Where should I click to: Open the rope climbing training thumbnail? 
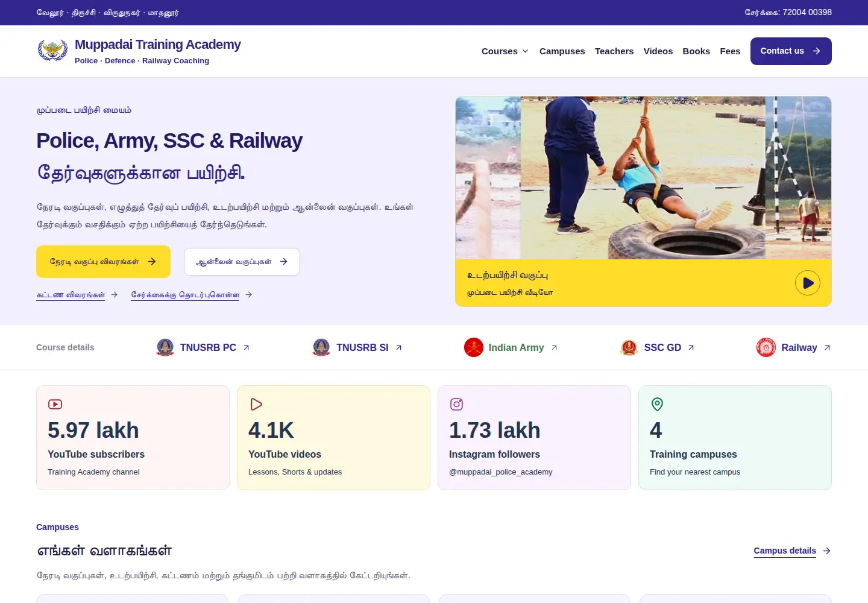coord(643,178)
